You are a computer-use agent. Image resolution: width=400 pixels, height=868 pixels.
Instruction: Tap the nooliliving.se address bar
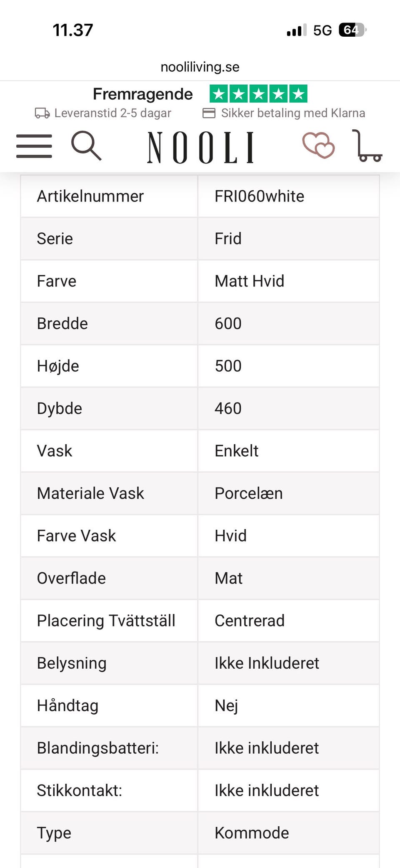coord(200,67)
